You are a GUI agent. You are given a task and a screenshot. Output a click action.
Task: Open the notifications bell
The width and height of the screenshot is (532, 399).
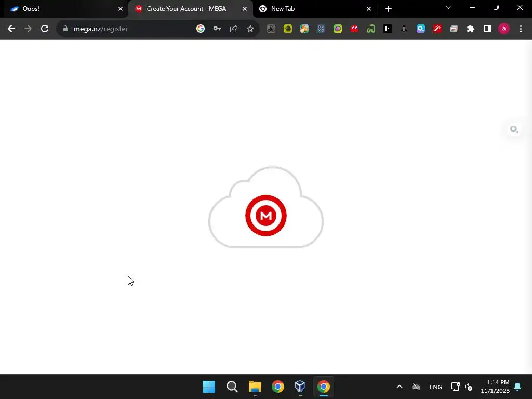[x=518, y=387]
